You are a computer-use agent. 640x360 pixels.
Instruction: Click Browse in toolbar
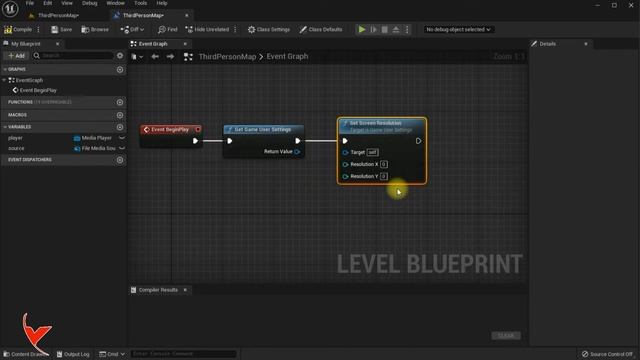(95, 29)
